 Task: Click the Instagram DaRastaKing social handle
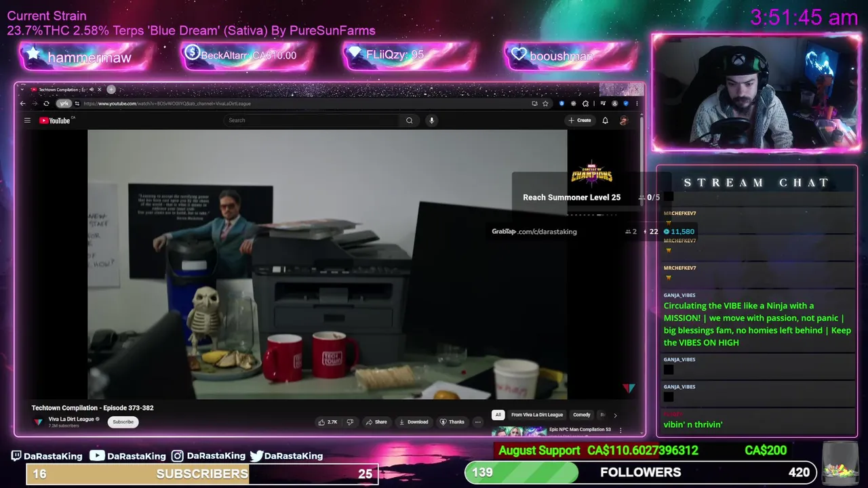[x=208, y=456]
